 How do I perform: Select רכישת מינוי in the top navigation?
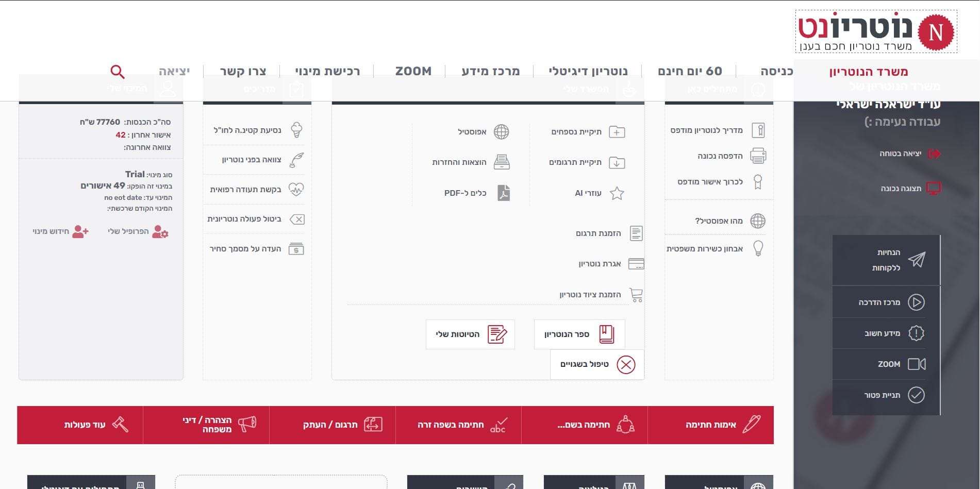coord(327,71)
